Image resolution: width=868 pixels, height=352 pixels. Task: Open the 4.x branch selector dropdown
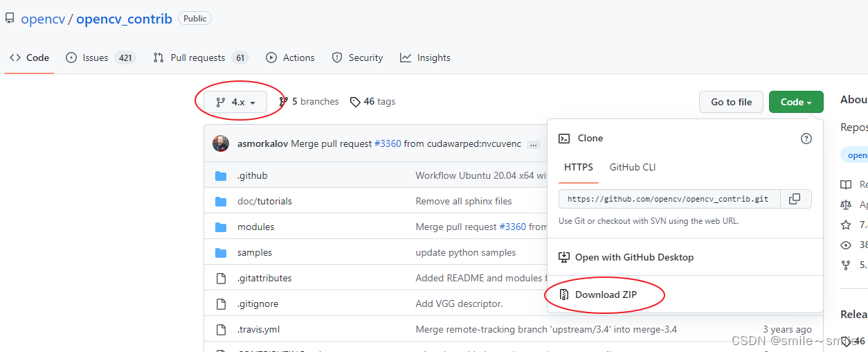(x=235, y=102)
